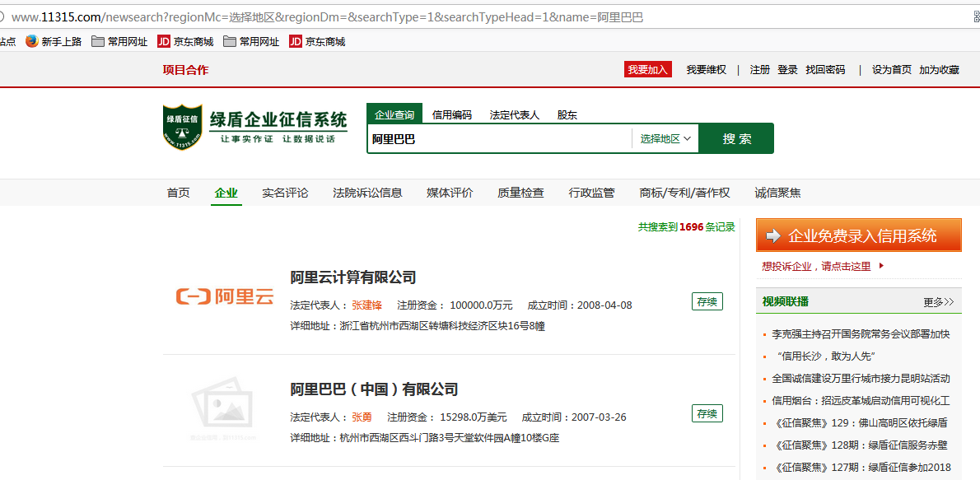Viewport: 980px width, 480px height.
Task: Click the 绿盾征信 shield logo
Action: pyautogui.click(x=183, y=127)
